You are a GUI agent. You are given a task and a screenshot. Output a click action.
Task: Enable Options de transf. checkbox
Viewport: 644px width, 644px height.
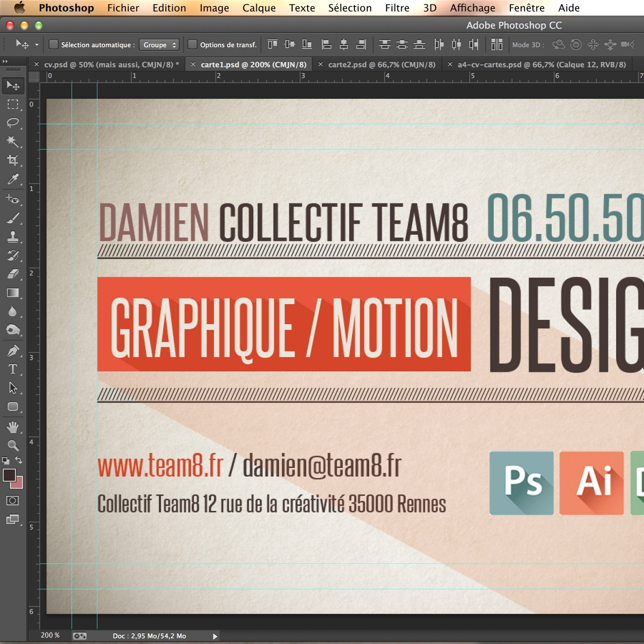[x=193, y=45]
